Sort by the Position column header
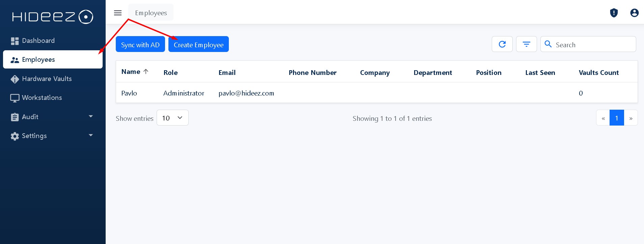The image size is (644, 244). (489, 73)
